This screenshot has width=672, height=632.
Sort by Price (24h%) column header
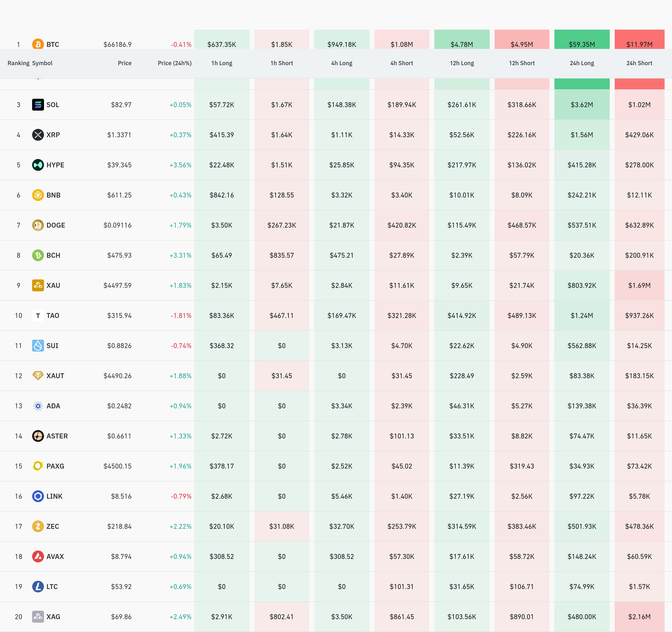pos(174,63)
